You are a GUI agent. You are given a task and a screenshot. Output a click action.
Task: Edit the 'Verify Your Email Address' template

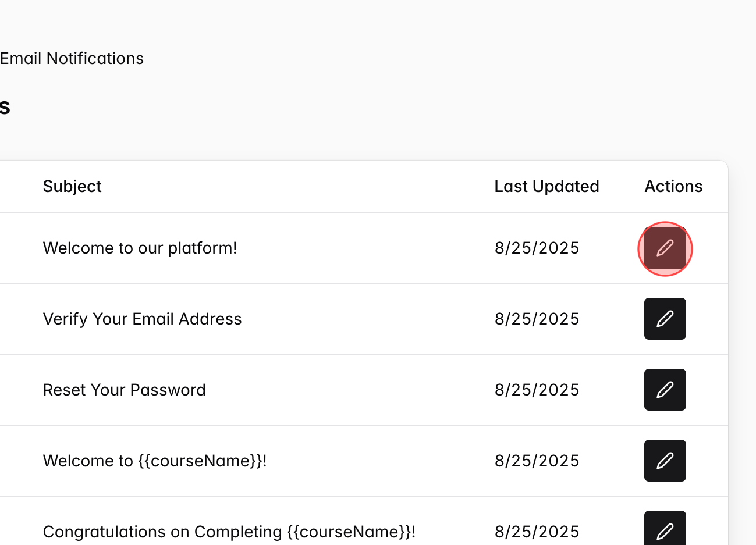coord(665,319)
